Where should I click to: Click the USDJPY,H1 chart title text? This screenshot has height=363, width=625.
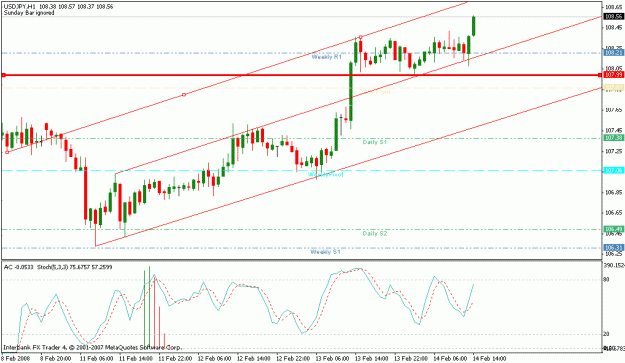tap(58, 7)
